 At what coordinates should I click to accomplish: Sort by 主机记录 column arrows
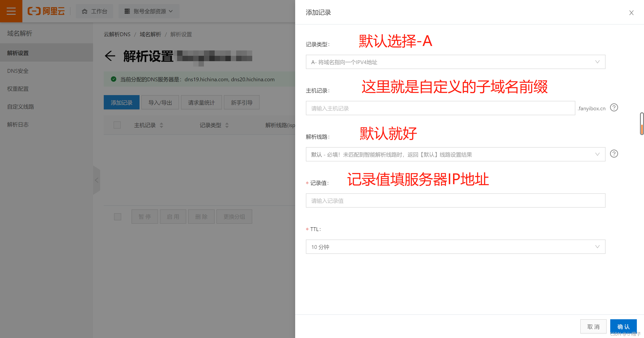pos(161,125)
